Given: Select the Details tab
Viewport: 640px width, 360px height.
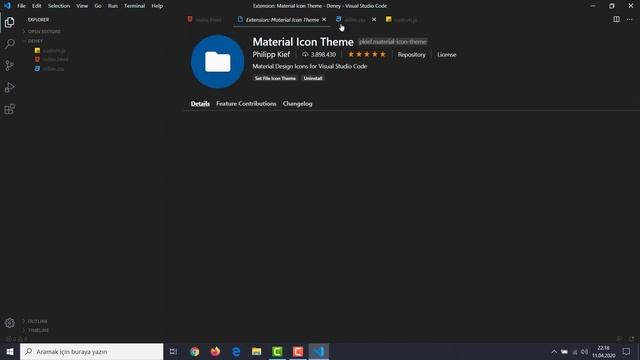Looking at the screenshot, I should pos(200,104).
